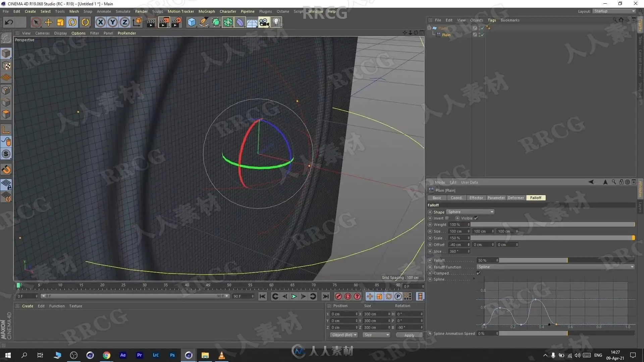The height and width of the screenshot is (362, 644).
Task: Open the MoGraph menu
Action: pos(207,11)
